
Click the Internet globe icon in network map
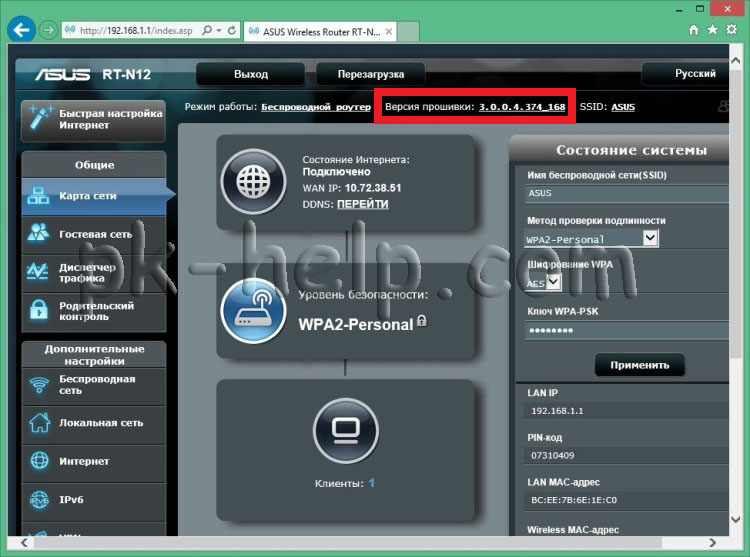point(253,182)
